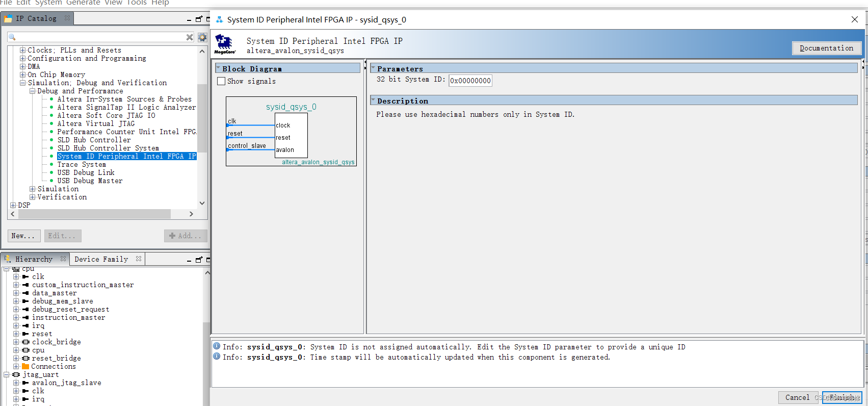868x406 pixels.
Task: Expand the Verification subcategory
Action: tap(32, 197)
